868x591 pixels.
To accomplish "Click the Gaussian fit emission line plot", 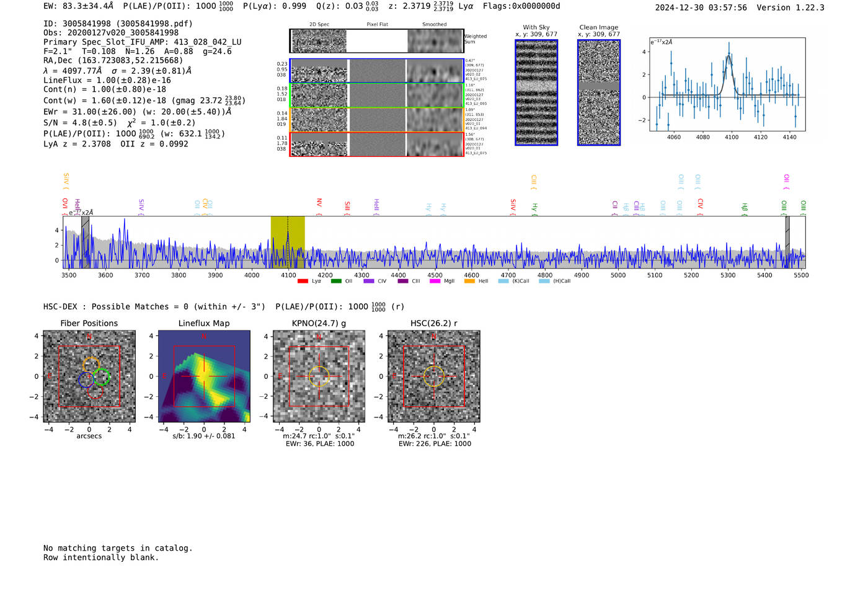I will tap(727, 84).
